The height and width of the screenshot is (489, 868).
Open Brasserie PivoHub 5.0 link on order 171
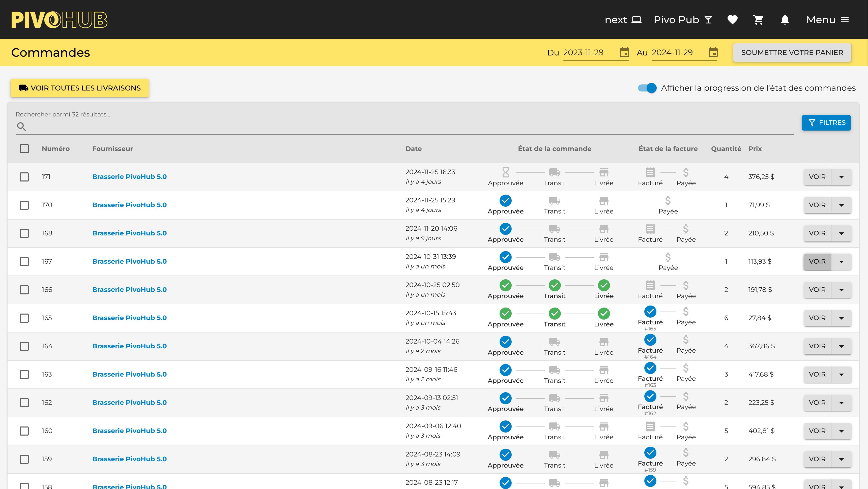(x=129, y=177)
